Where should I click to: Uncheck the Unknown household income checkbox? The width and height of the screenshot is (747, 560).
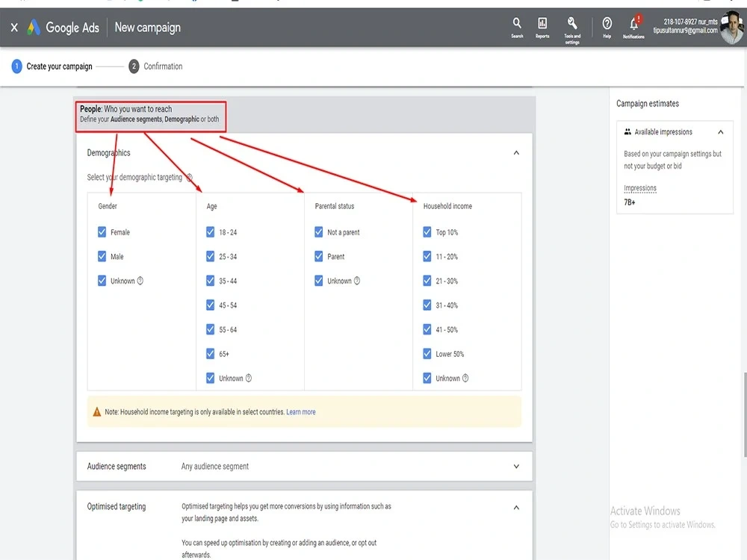427,378
